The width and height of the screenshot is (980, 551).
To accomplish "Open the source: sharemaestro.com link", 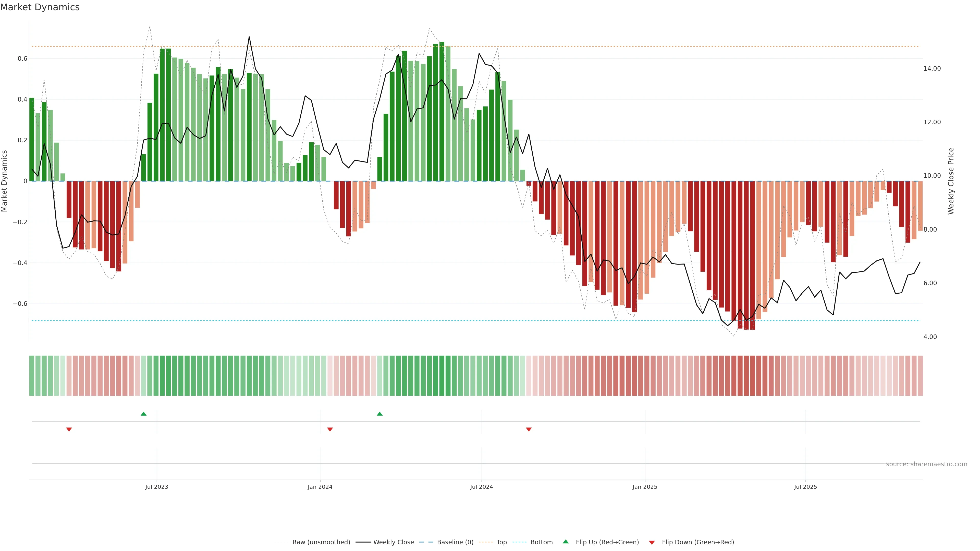I will [926, 464].
